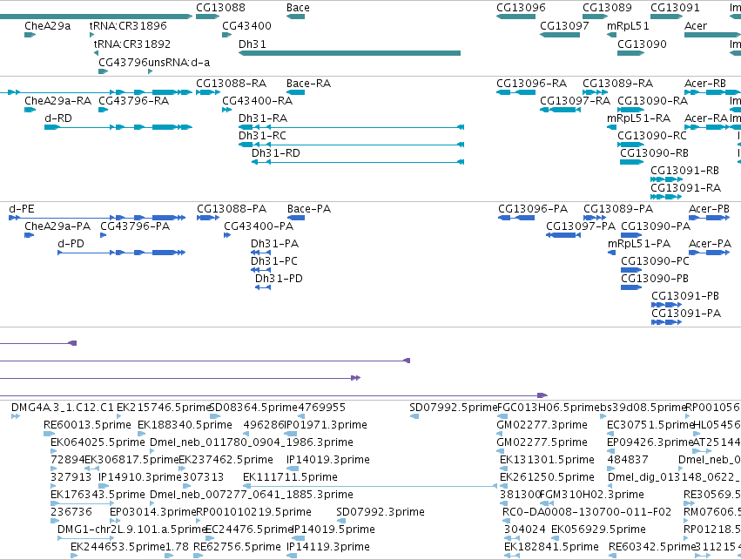
Task: Open transcript CG13097-RA
Action: [575, 101]
